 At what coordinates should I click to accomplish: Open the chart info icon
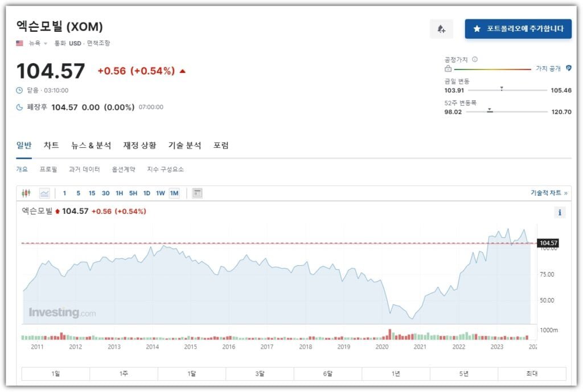tap(560, 213)
